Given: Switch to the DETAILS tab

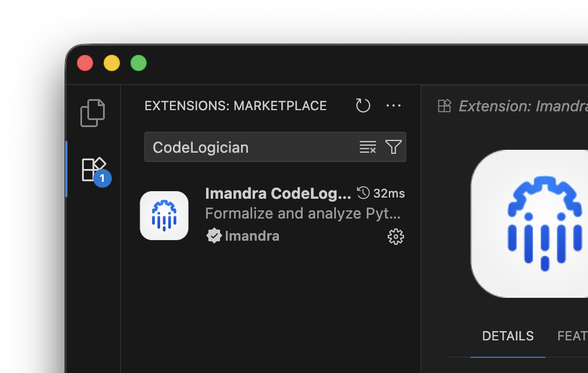Looking at the screenshot, I should click(508, 336).
